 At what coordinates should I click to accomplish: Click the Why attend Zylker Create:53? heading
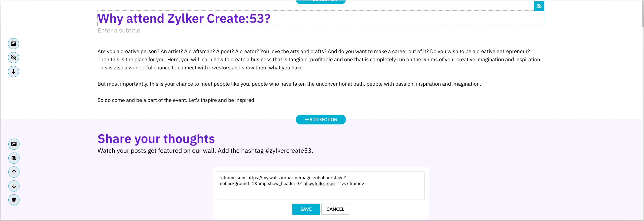pos(184,19)
